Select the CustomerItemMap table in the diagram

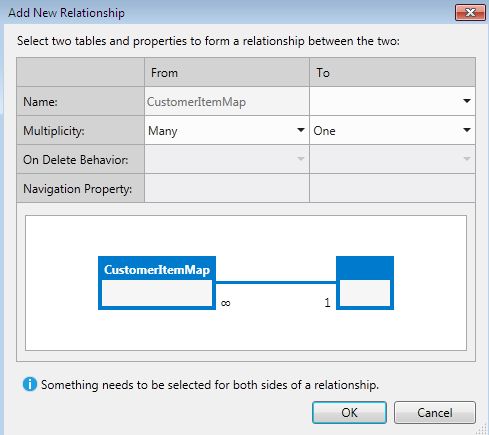point(157,283)
